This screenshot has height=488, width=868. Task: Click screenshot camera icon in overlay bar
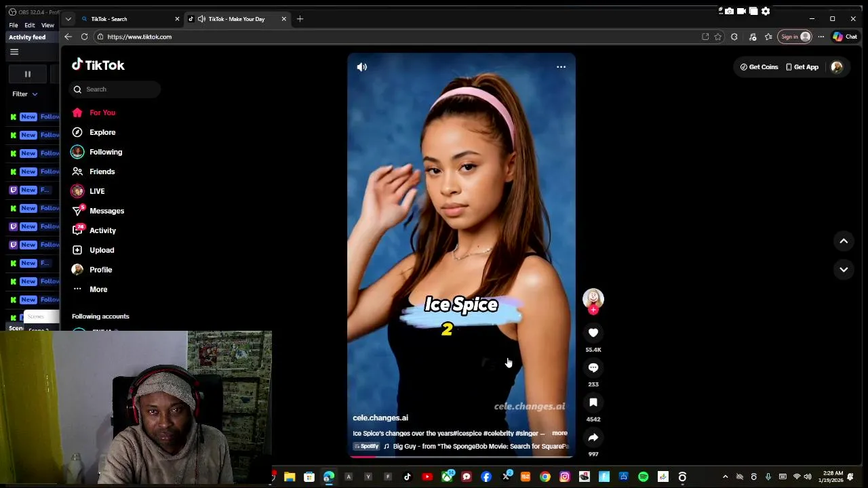[x=729, y=11]
